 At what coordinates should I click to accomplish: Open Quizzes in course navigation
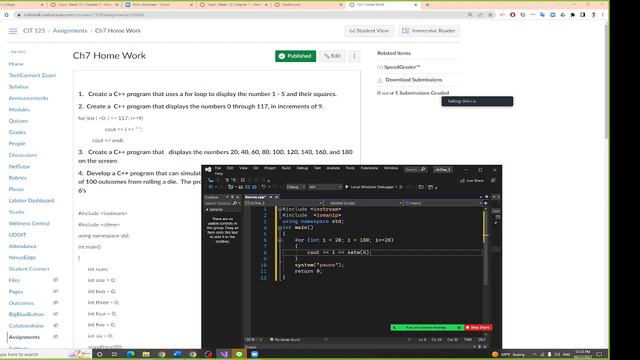pos(18,121)
